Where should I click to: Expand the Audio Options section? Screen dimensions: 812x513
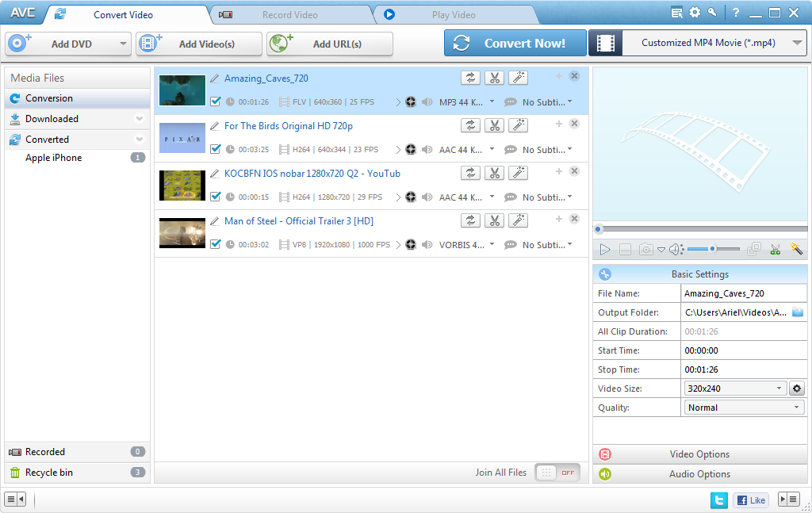[x=699, y=474]
